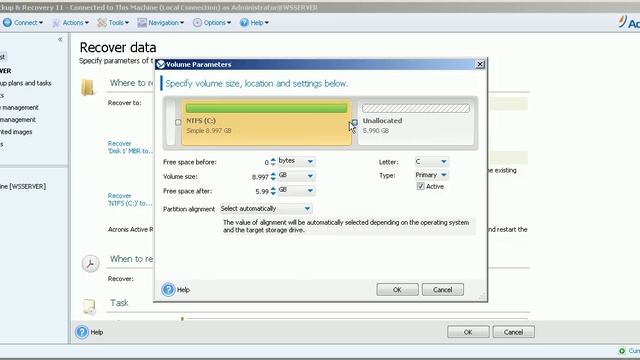Image resolution: width=640 pixels, height=360 pixels.
Task: Select the NTFS (C:) volume block
Action: 267,123
